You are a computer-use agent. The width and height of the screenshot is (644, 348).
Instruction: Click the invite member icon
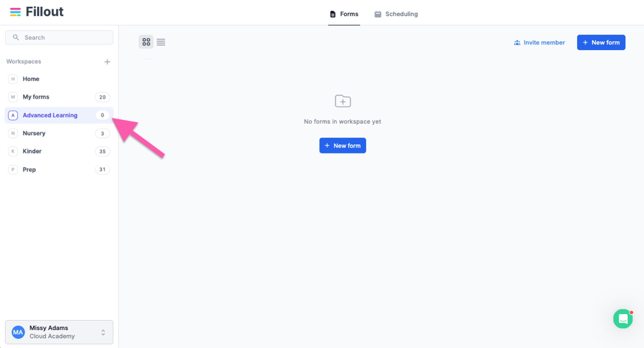[x=517, y=42]
